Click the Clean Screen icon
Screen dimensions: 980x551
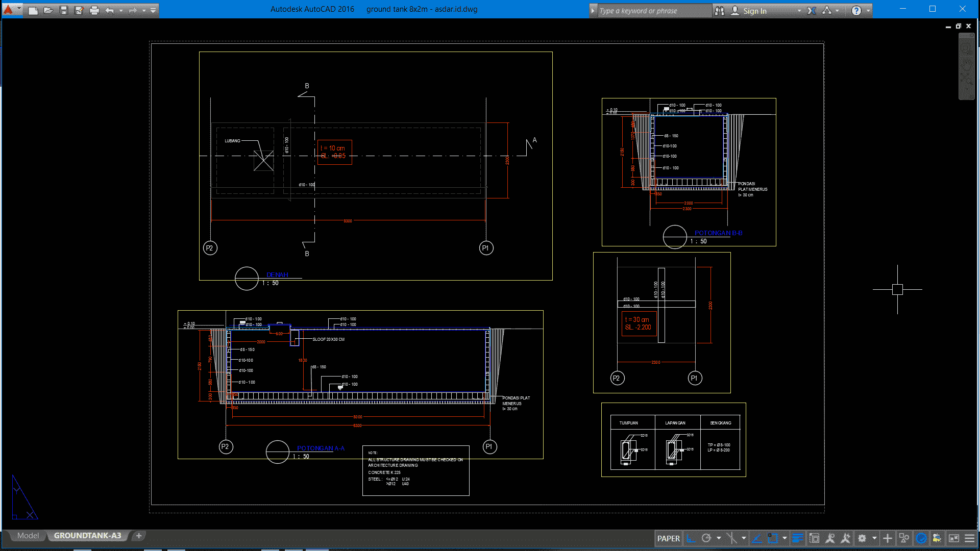tap(953, 538)
